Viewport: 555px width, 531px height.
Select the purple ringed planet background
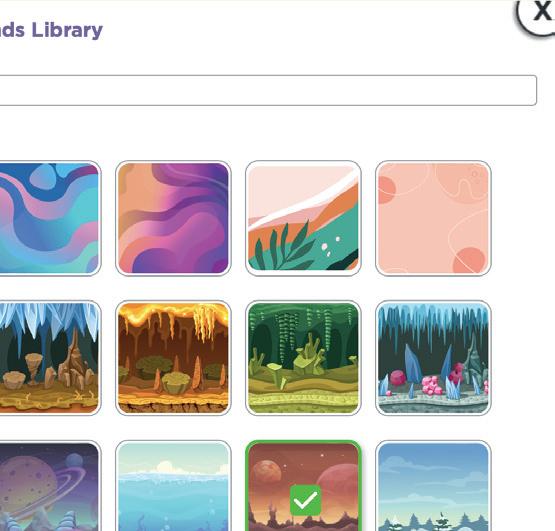click(x=50, y=486)
